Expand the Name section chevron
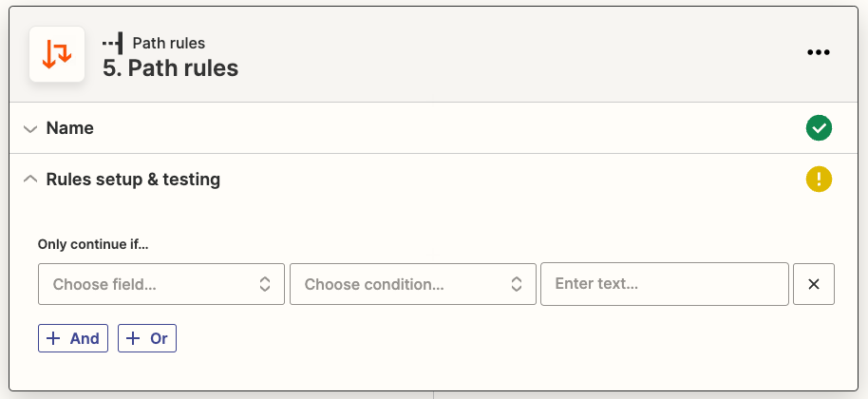This screenshot has width=868, height=399. click(x=30, y=128)
